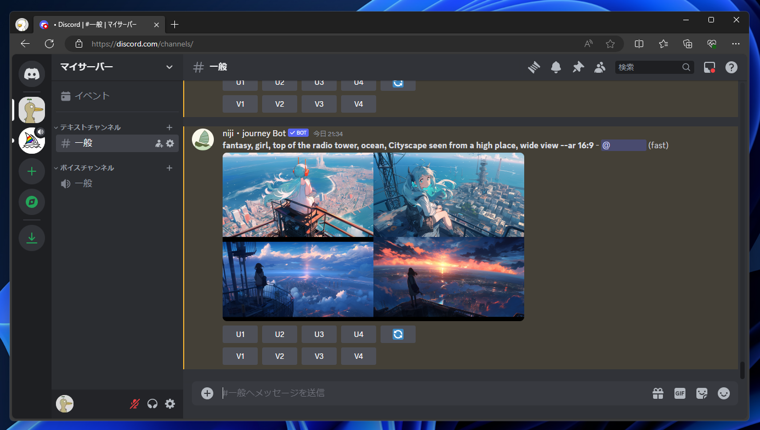Open browser collections icon
The height and width of the screenshot is (430, 760).
tap(687, 44)
